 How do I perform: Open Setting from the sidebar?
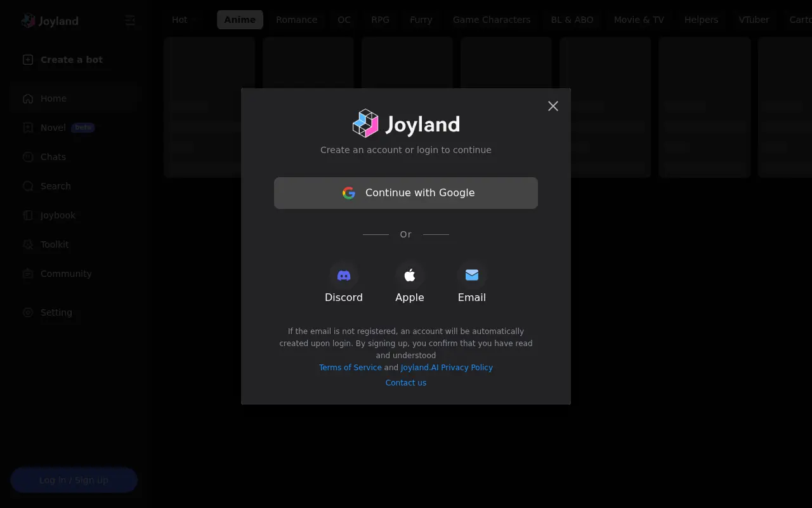[56, 312]
